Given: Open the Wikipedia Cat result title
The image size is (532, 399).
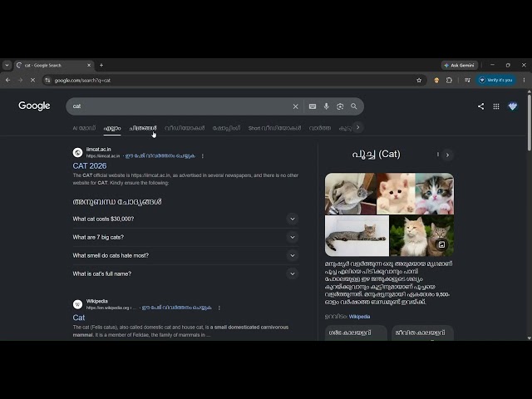Looking at the screenshot, I should pyautogui.click(x=79, y=318).
